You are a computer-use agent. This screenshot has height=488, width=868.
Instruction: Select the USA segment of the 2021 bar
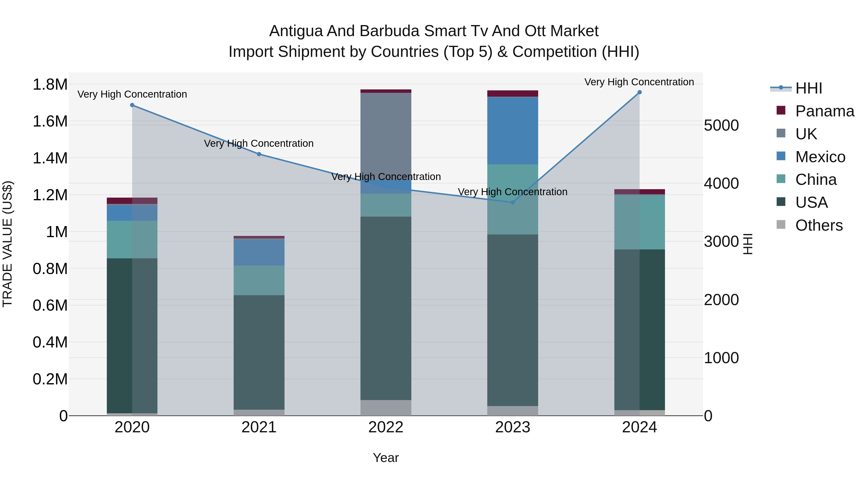pos(259,352)
